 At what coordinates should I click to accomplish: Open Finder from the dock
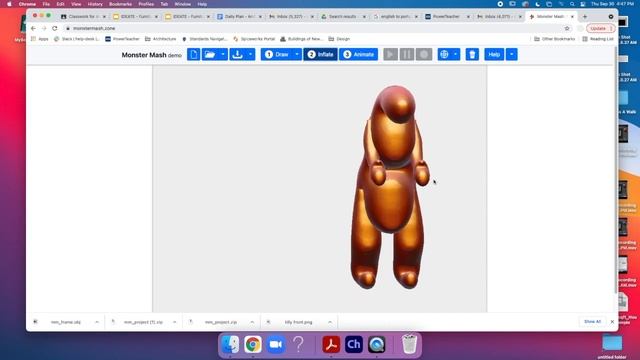point(230,344)
